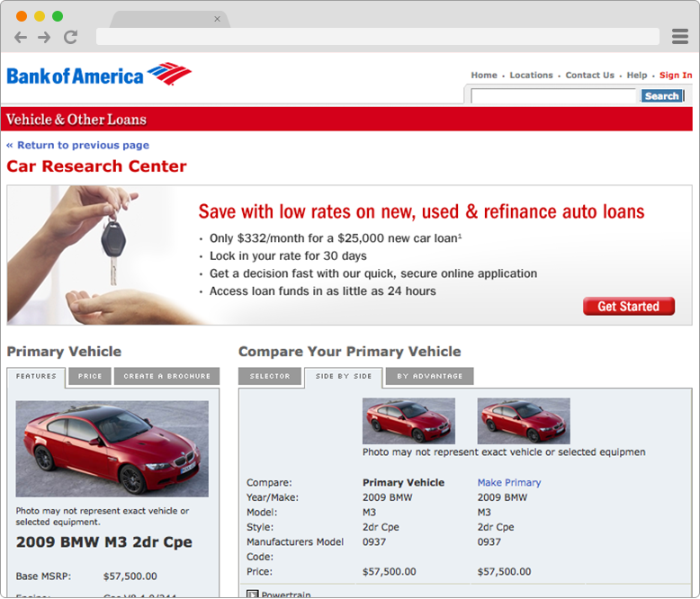Viewport: 700px width, 599px height.
Task: Open the Home link
Action: [x=484, y=75]
